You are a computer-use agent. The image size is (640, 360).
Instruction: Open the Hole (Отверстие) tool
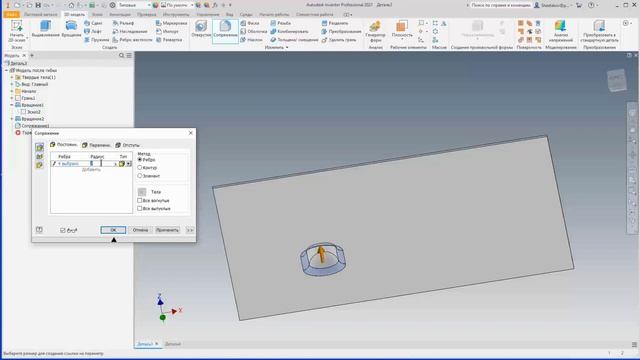(201, 29)
